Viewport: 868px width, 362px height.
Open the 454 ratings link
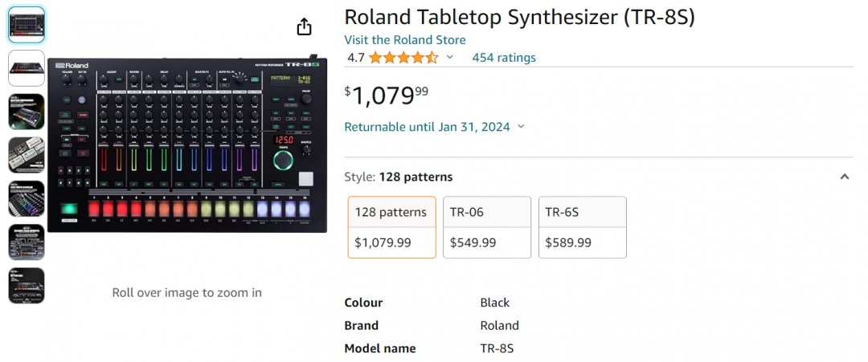504,58
